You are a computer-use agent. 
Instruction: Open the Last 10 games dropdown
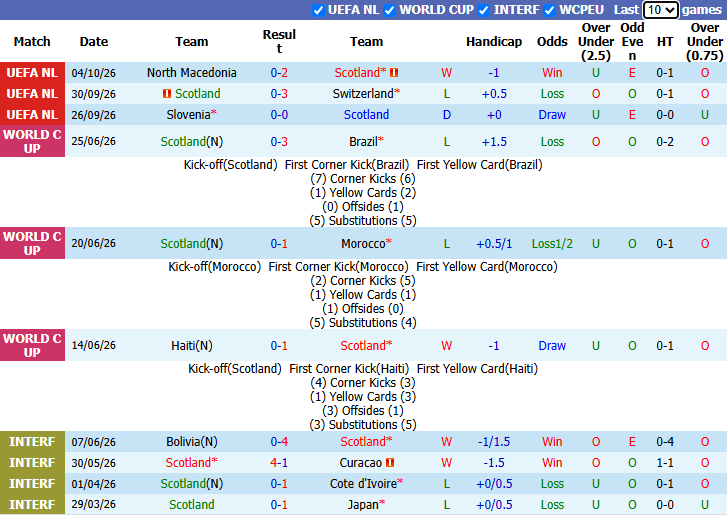(660, 10)
